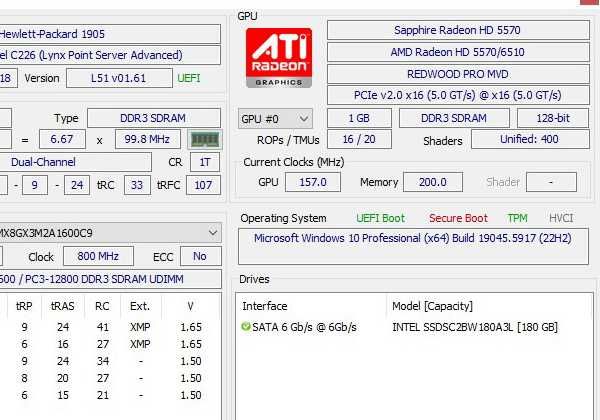The width and height of the screenshot is (600, 420).
Task: Click the GPU DDR3 SDRAM memory type field
Action: (454, 118)
